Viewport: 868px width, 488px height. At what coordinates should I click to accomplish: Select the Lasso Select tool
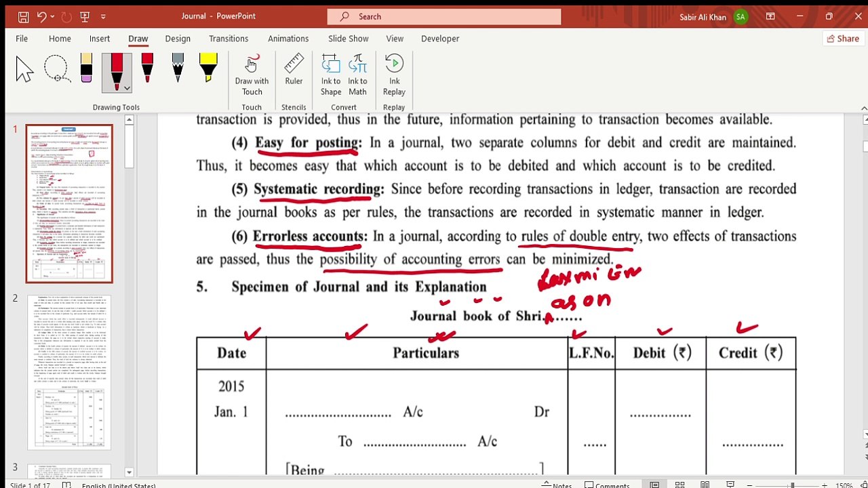(x=56, y=70)
